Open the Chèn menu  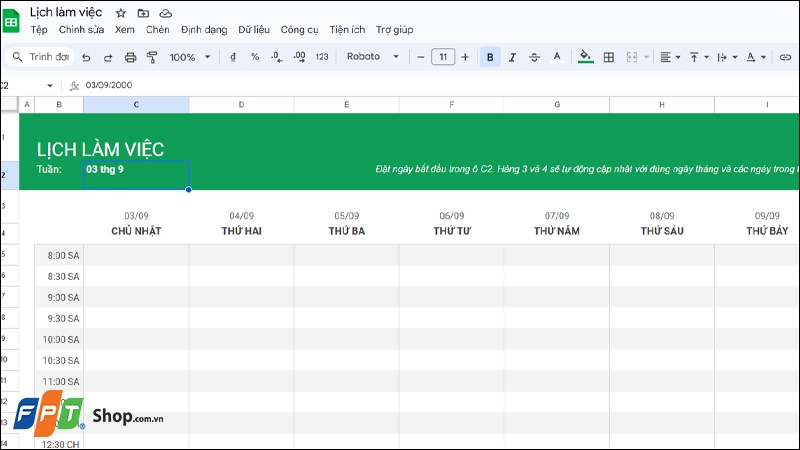coord(158,30)
